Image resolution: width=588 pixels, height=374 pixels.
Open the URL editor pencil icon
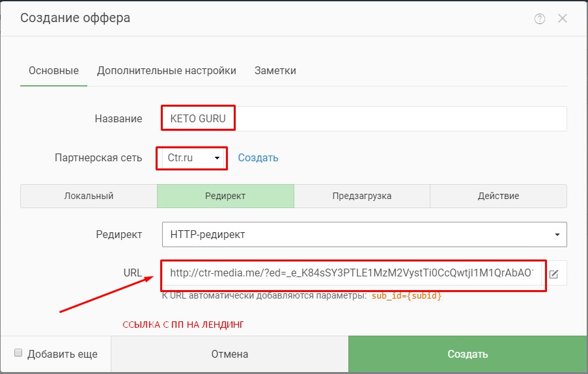[554, 274]
